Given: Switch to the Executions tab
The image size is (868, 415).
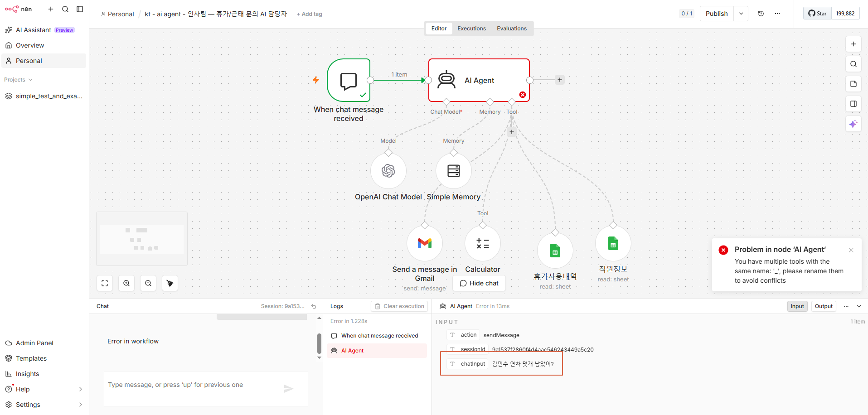Looking at the screenshot, I should (x=471, y=29).
